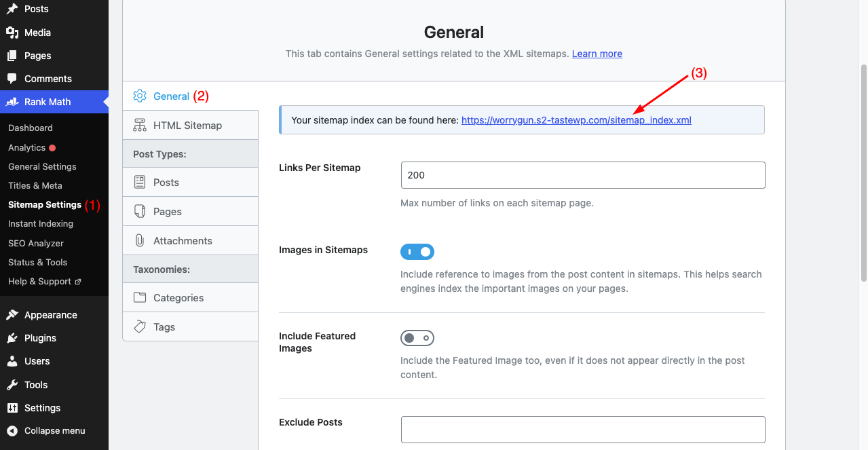Open Rank Math Analytics submenu
The image size is (868, 450).
[27, 147]
